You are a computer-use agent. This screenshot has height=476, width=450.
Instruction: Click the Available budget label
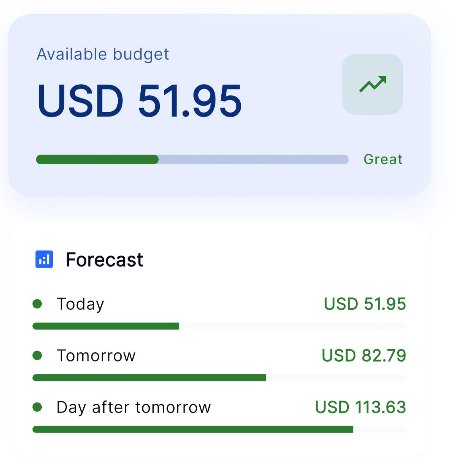(103, 54)
